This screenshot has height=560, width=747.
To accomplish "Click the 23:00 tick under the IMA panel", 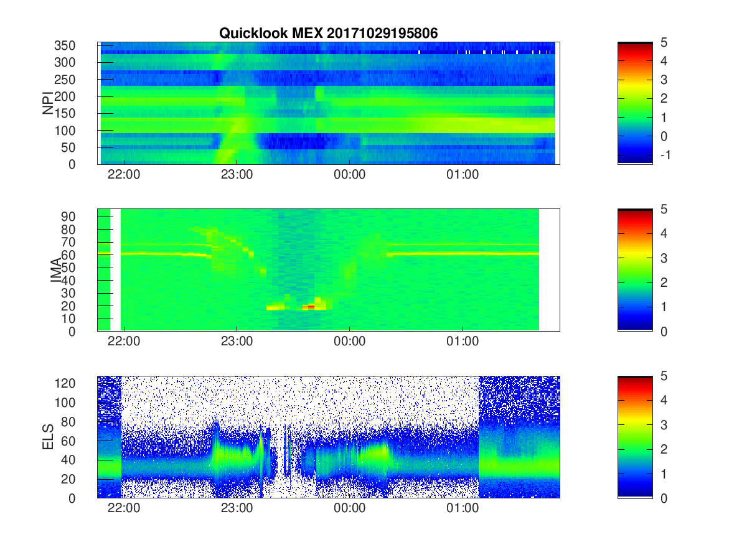I will (237, 341).
